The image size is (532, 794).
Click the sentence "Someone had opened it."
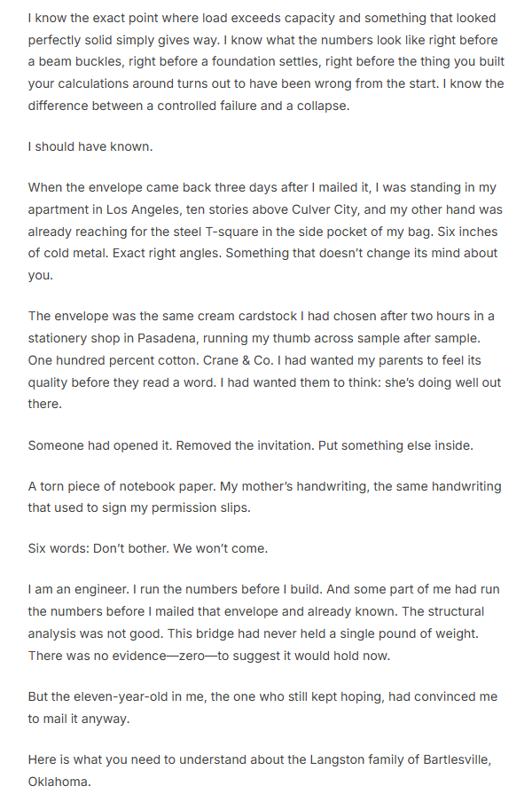coord(99,445)
